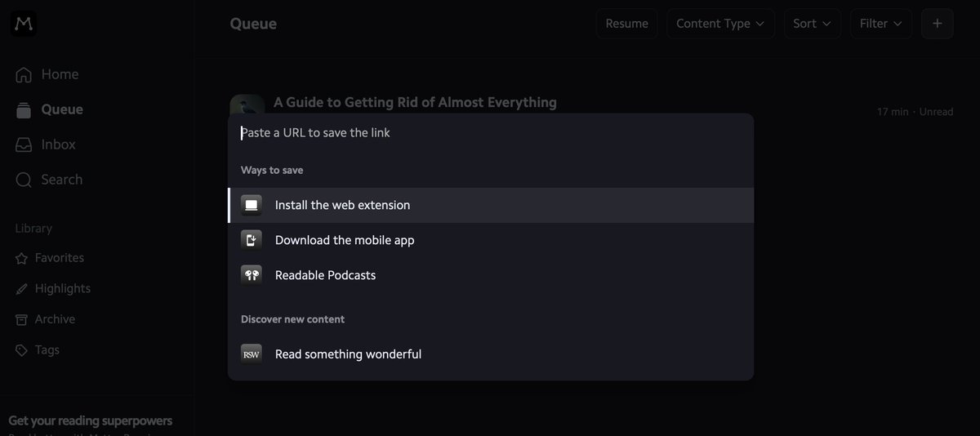The image size is (980, 436).
Task: Open Home via its house icon
Action: (24, 74)
